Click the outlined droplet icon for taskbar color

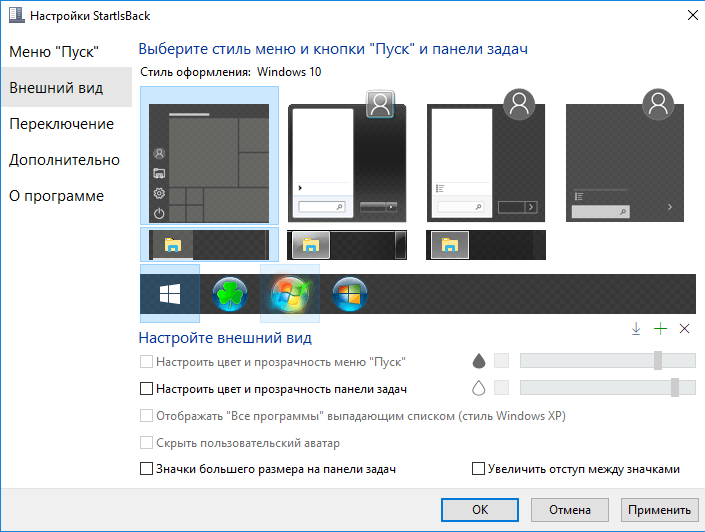coord(479,388)
